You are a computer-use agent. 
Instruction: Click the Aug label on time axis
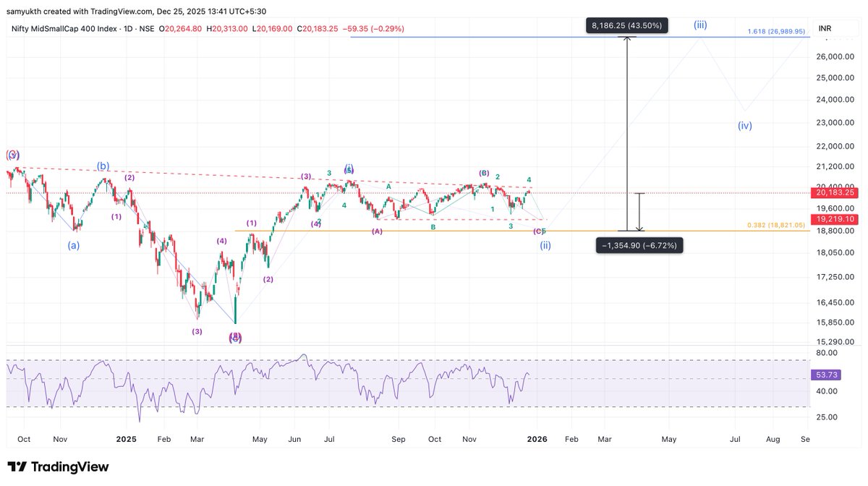772,439
